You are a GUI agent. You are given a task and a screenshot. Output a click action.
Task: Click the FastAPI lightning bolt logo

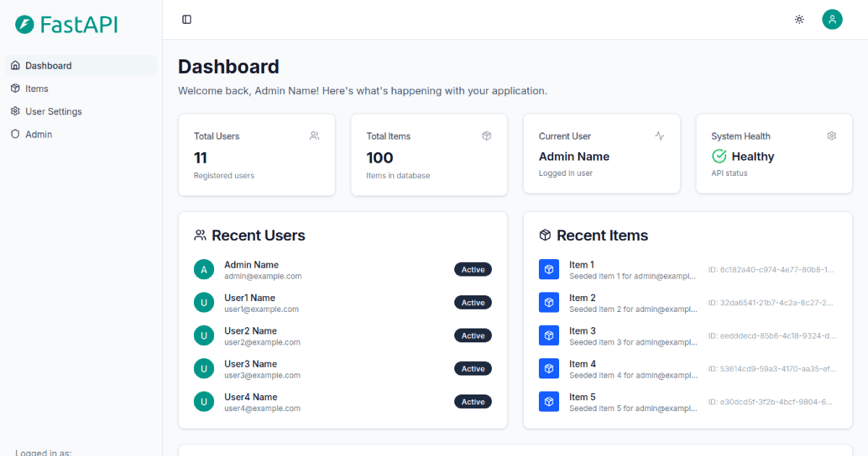coord(25,24)
